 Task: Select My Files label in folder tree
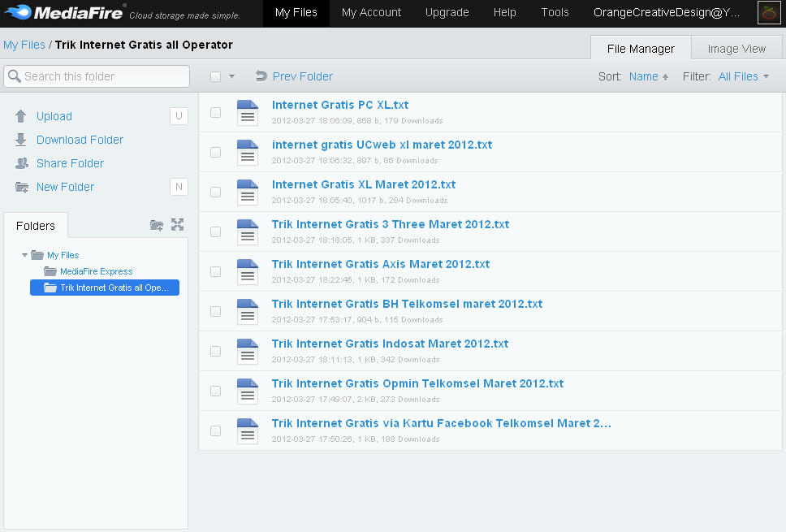[x=63, y=255]
